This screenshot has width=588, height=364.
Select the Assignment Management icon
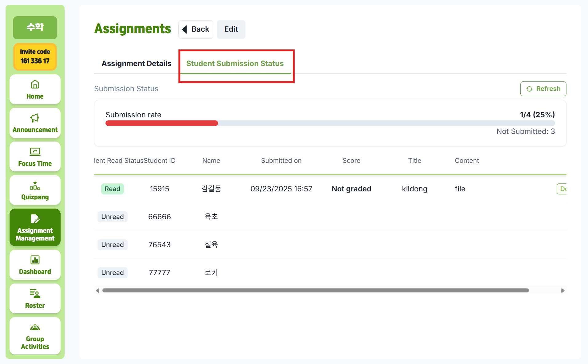pyautogui.click(x=35, y=219)
